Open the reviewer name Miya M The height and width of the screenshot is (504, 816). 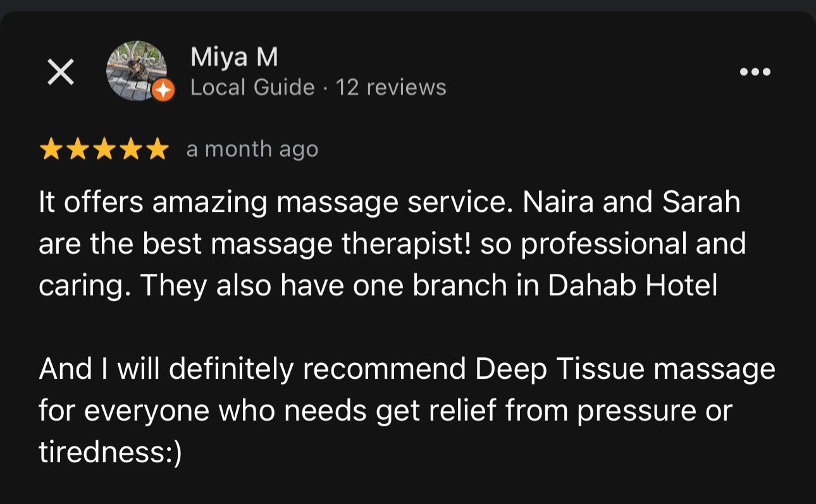(234, 58)
